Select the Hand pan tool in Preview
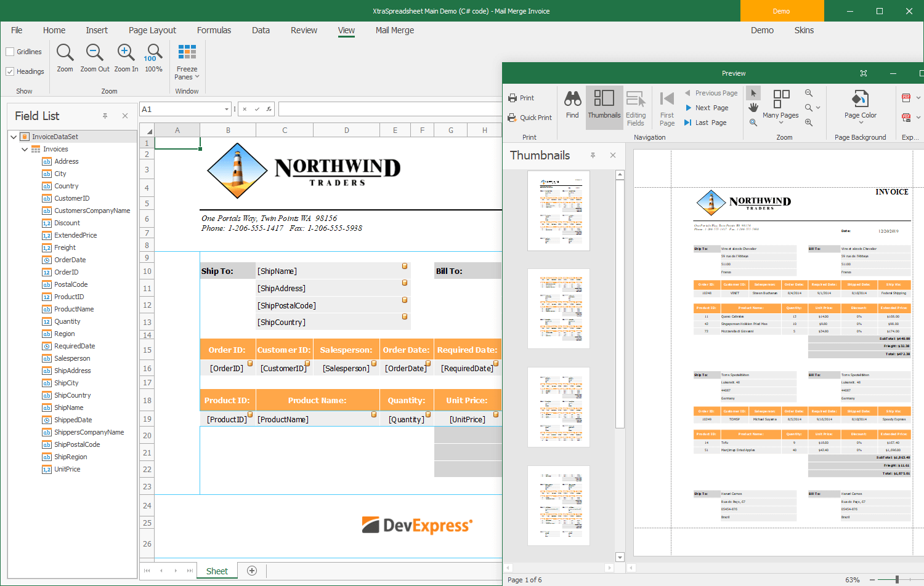 point(753,106)
